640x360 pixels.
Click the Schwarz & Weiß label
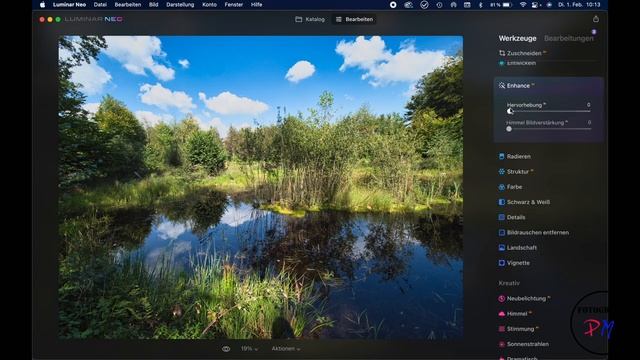(528, 202)
